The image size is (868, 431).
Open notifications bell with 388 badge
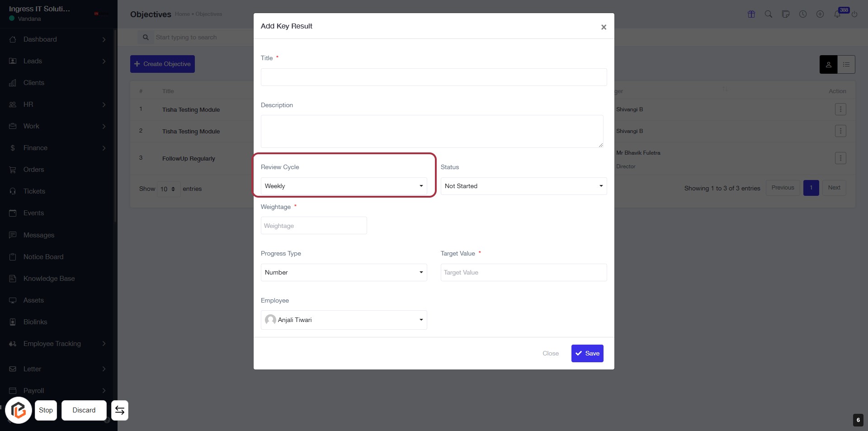(837, 14)
